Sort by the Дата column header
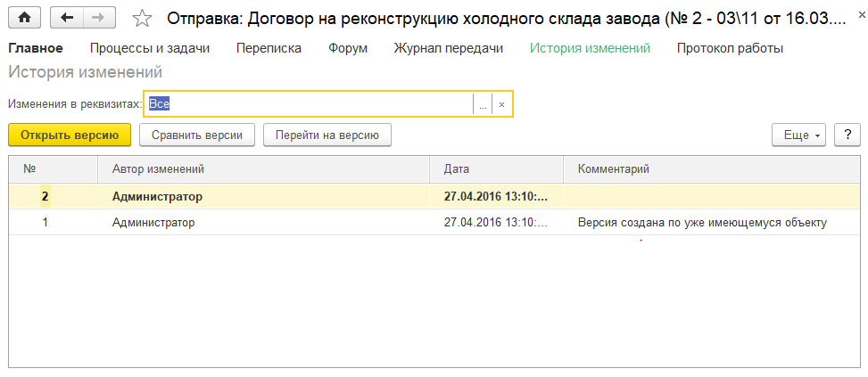Viewport: 868px width, 377px height. tap(496, 168)
